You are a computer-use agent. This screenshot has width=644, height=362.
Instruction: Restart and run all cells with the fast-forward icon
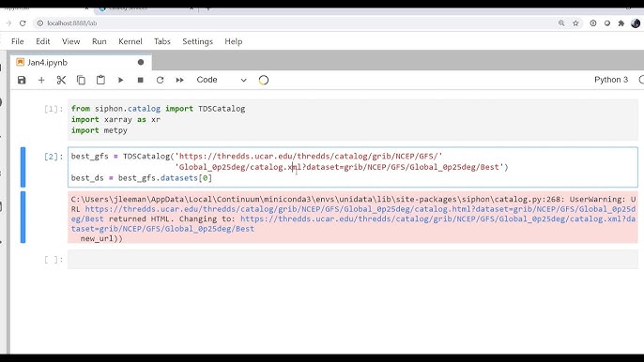[x=179, y=80]
